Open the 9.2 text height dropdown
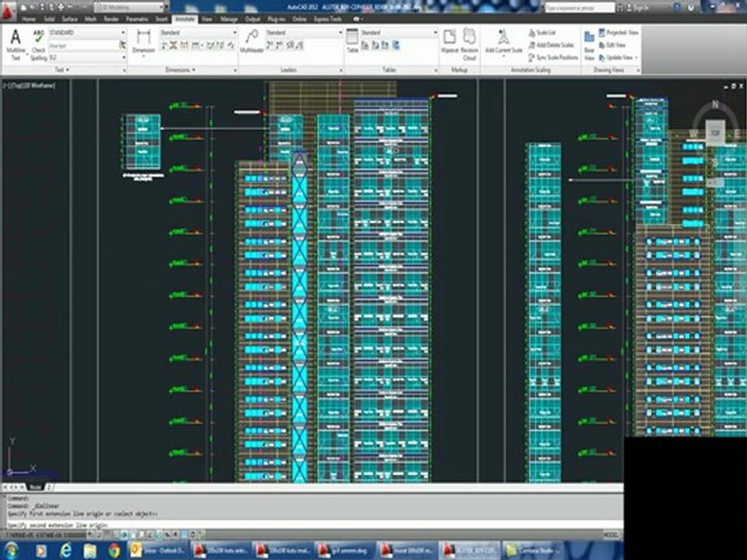This screenshot has width=747, height=560. (x=87, y=57)
